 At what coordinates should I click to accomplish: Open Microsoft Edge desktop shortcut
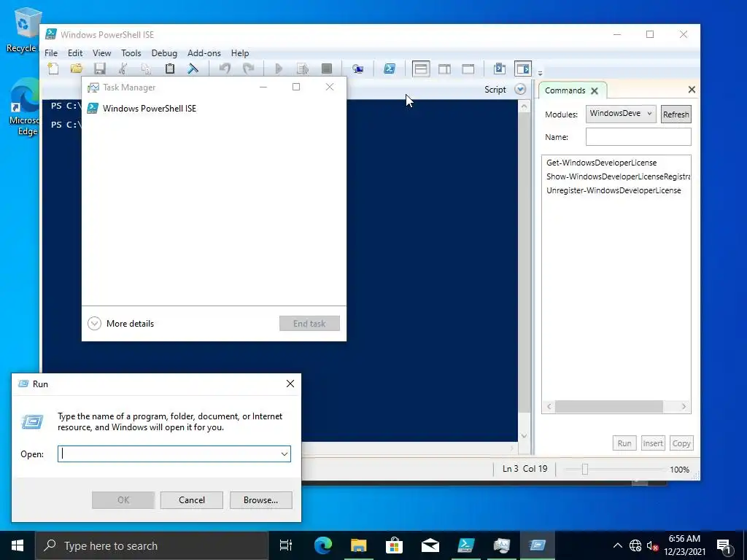point(24,107)
